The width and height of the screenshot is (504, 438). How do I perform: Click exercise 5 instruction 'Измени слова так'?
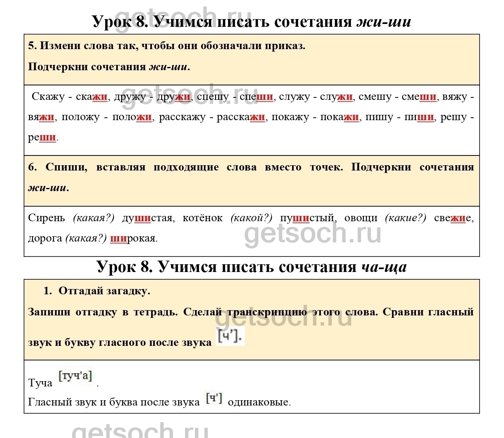167,46
